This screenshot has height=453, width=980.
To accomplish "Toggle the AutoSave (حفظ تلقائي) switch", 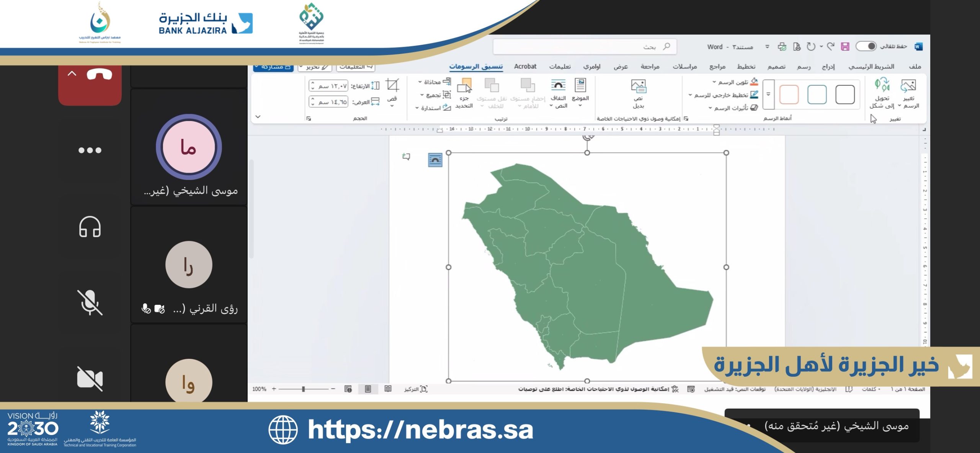I will coord(866,46).
